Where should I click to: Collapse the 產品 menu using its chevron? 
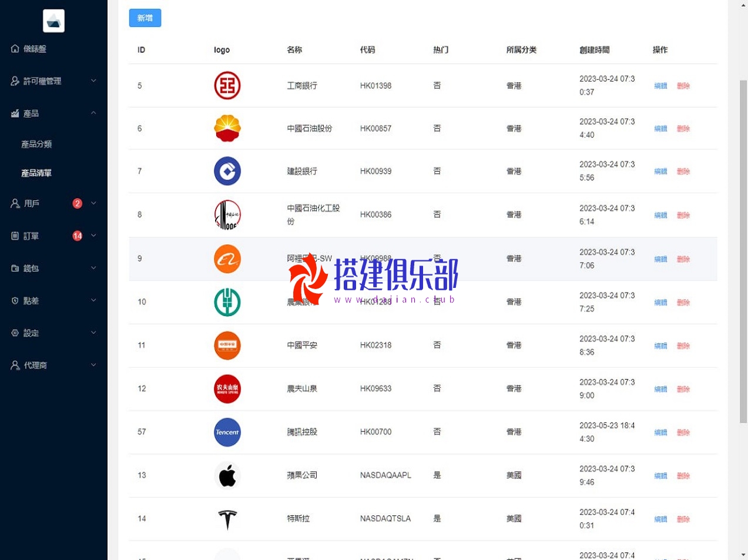coord(93,113)
